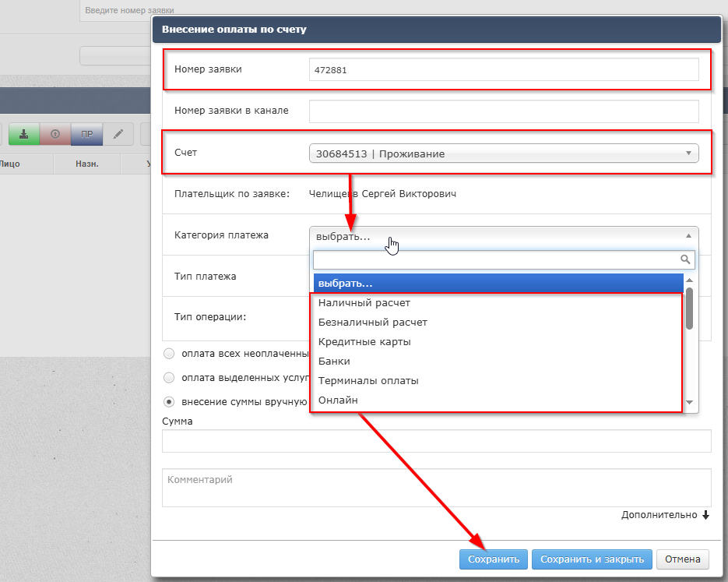Click the magnifier icon in dropdown search
The image size is (728, 582).
click(685, 259)
